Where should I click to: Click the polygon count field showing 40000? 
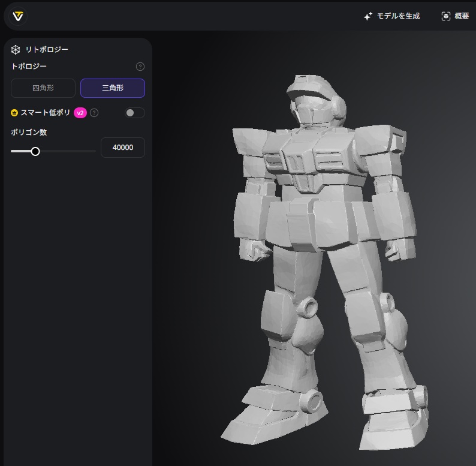[x=123, y=148]
